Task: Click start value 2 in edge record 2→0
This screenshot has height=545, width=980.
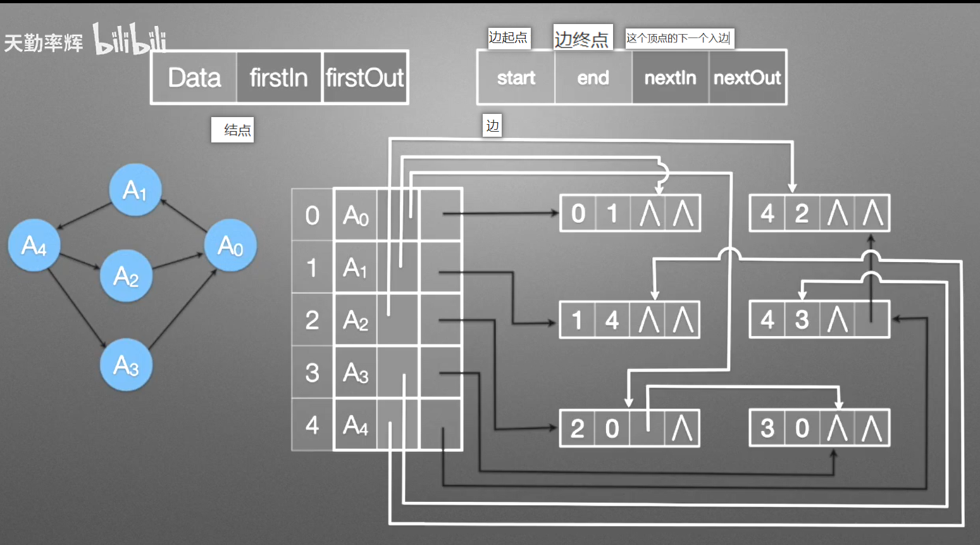Action: pos(578,429)
